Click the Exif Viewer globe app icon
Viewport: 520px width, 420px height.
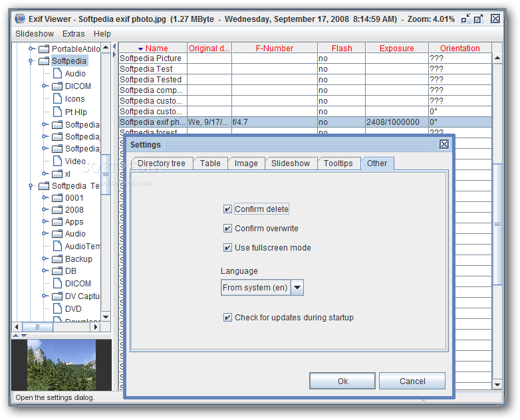[x=20, y=19]
